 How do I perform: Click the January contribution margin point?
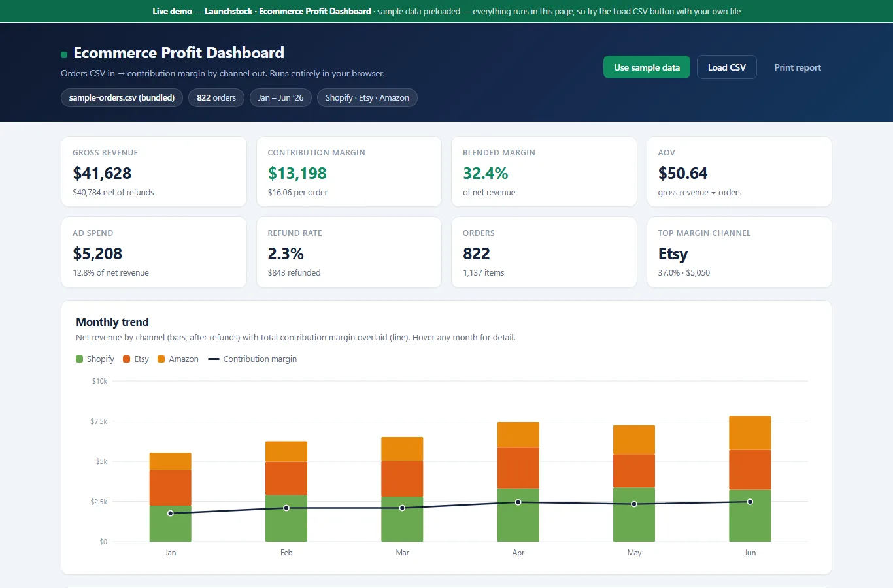[x=171, y=514]
